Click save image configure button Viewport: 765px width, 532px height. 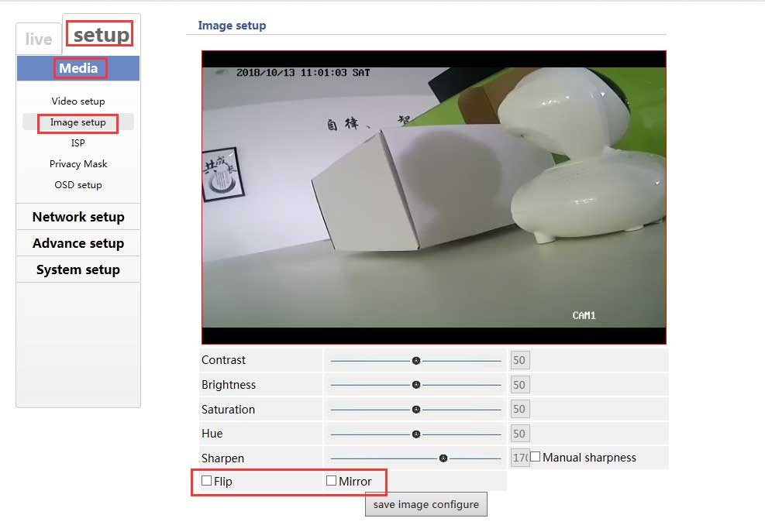tap(426, 504)
